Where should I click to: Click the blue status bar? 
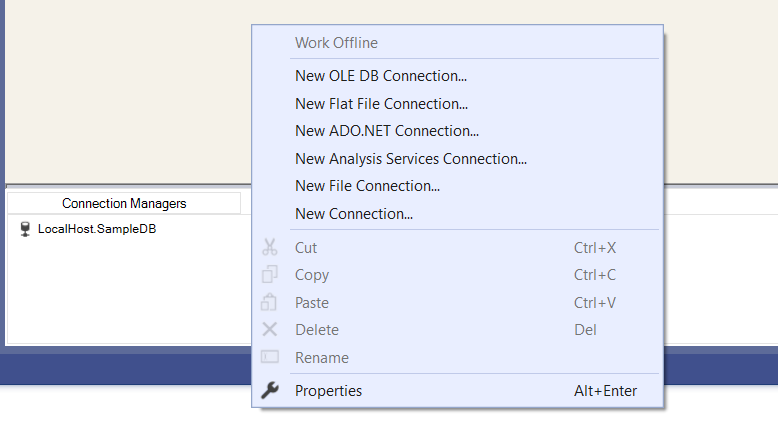tap(120, 368)
